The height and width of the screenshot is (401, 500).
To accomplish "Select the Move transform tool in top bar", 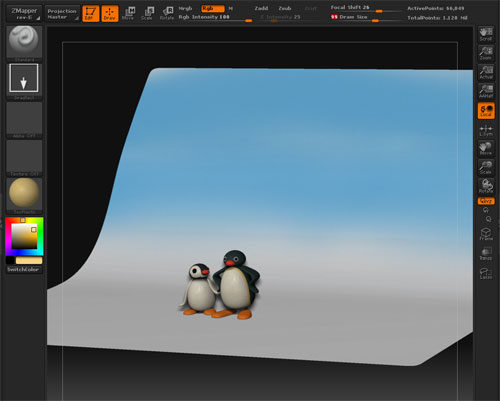I will coord(128,14).
